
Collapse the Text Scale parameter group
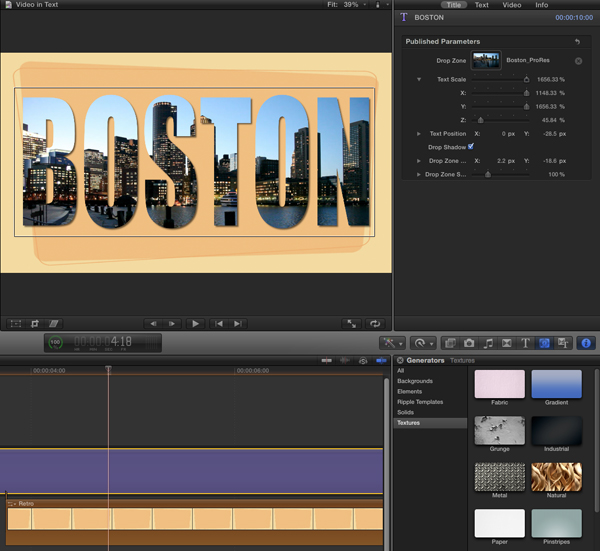click(419, 80)
